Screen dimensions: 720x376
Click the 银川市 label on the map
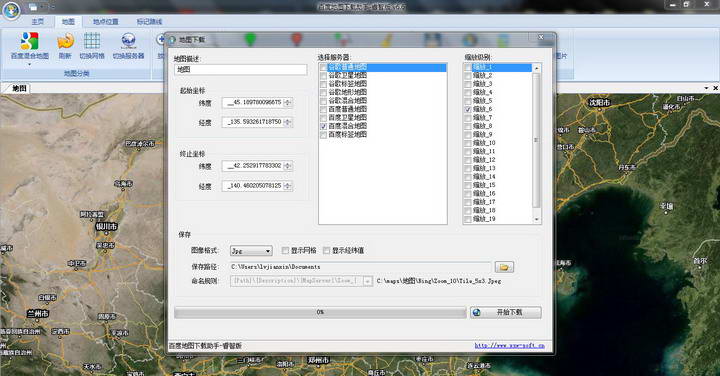(107, 226)
